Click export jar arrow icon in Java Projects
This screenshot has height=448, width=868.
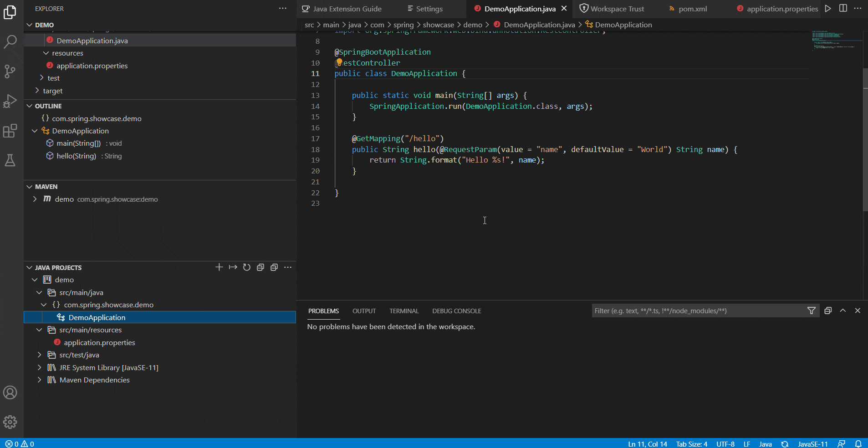point(233,267)
